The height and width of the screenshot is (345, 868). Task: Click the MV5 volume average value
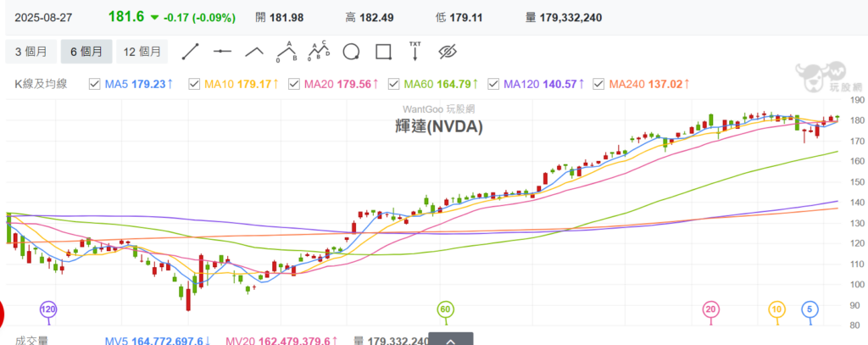point(167,340)
